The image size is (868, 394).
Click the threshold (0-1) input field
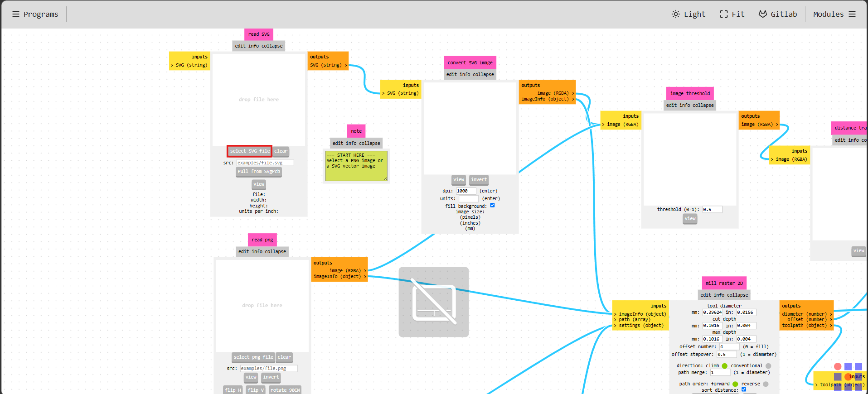point(712,210)
